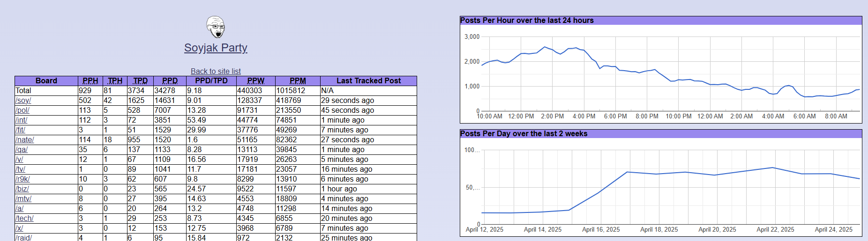Open the /int/ board link
The image size is (868, 241).
22,120
